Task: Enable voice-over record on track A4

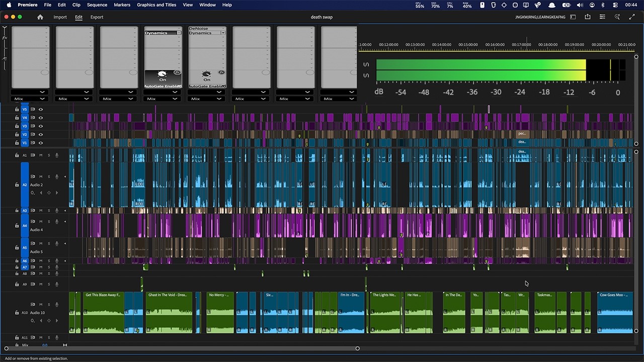Action: coord(57,222)
